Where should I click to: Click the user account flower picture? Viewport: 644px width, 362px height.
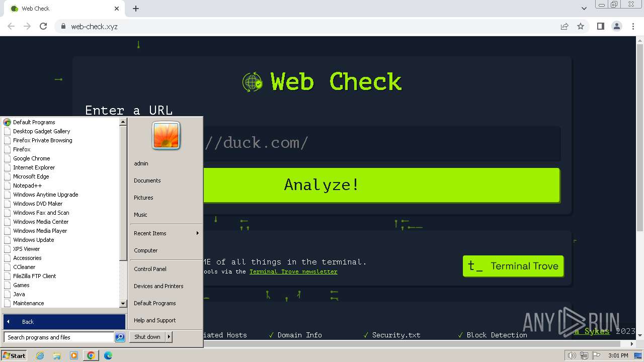tap(166, 136)
